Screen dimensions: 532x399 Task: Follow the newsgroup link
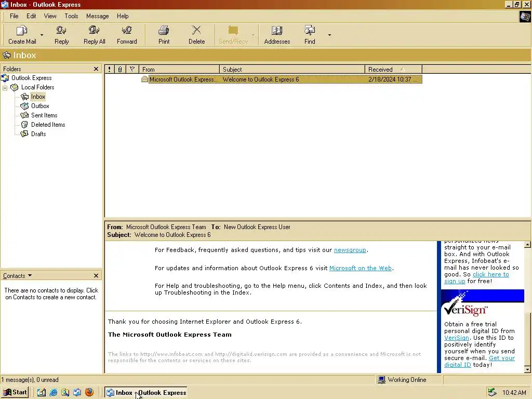click(x=350, y=250)
